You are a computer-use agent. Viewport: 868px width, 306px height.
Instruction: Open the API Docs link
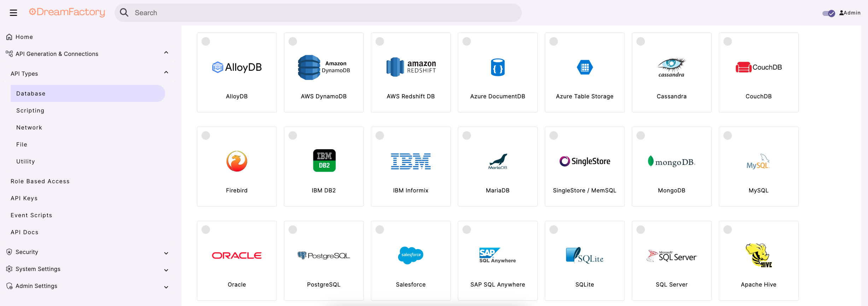point(24,232)
